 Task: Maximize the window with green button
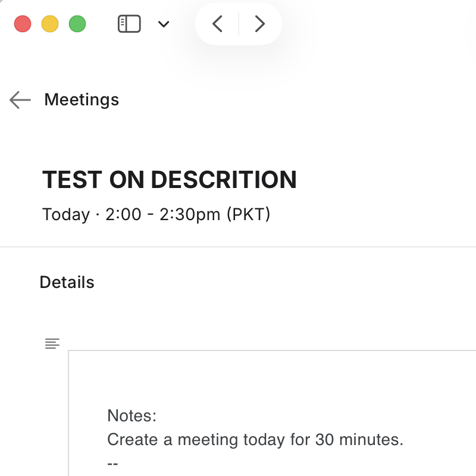click(x=77, y=24)
